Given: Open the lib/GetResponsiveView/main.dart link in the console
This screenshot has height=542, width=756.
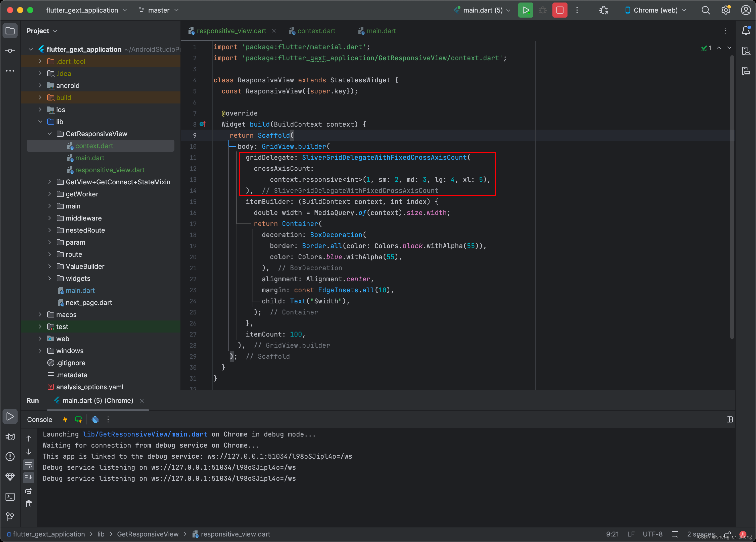Looking at the screenshot, I should pyautogui.click(x=145, y=434).
